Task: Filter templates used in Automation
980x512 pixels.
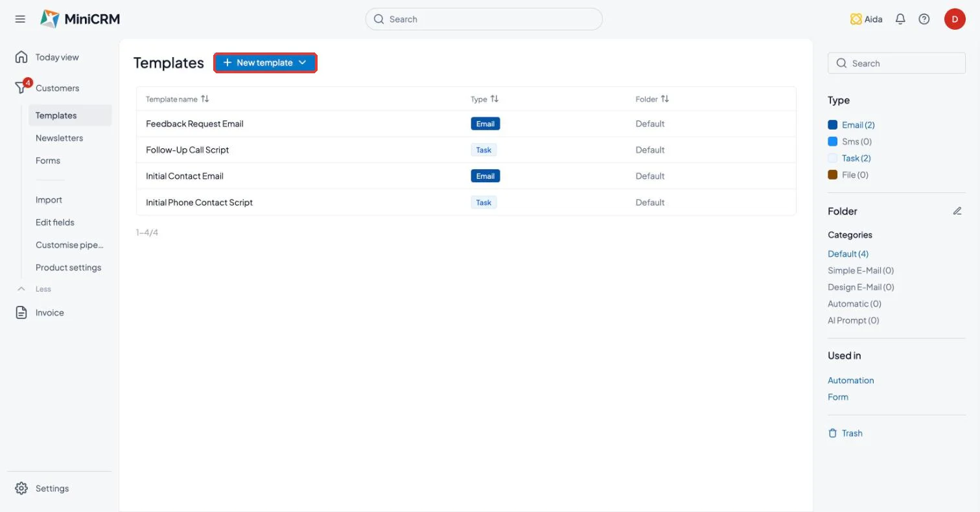Action: [x=851, y=380]
